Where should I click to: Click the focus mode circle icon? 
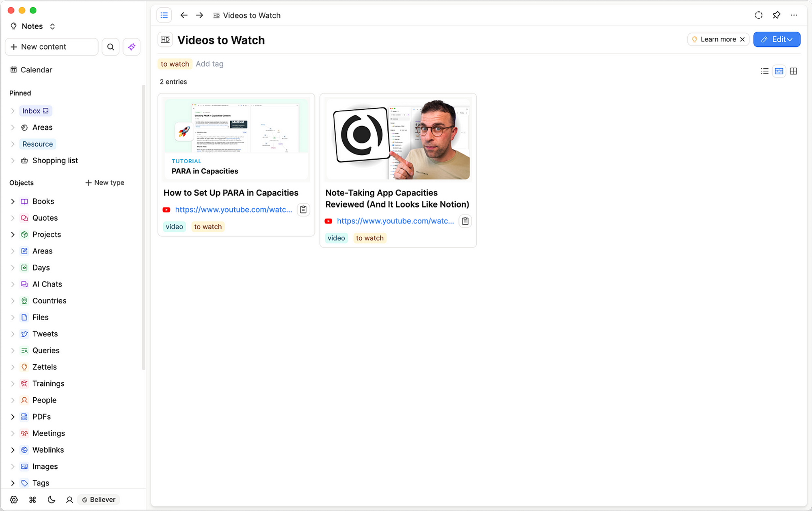coord(758,15)
